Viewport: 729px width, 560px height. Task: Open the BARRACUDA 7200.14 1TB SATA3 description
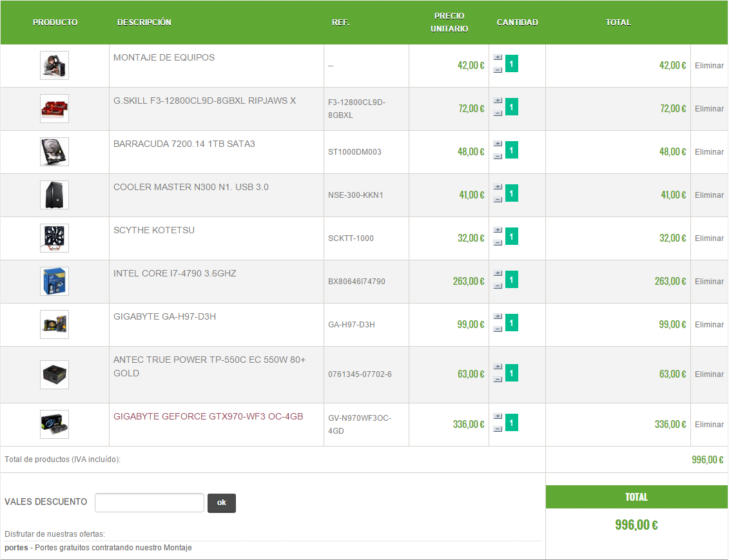pyautogui.click(x=184, y=144)
